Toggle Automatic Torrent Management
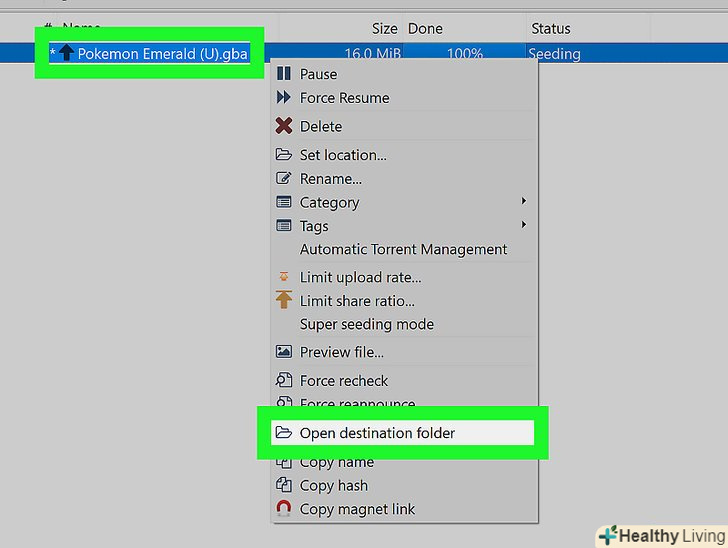 [x=404, y=249]
